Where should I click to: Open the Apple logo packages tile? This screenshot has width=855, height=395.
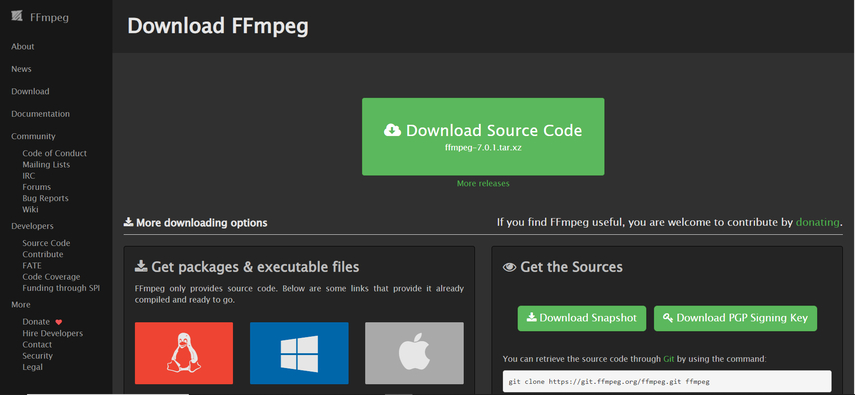tap(414, 353)
